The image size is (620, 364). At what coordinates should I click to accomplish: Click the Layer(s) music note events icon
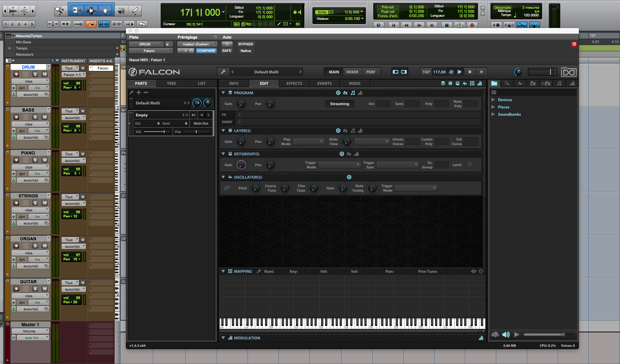[x=353, y=131]
